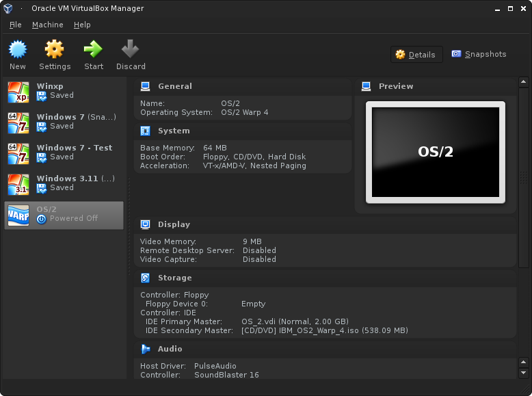Click the scroll-down arrow at bottom right
Image resolution: width=532 pixels, height=396 pixels.
[x=524, y=373]
